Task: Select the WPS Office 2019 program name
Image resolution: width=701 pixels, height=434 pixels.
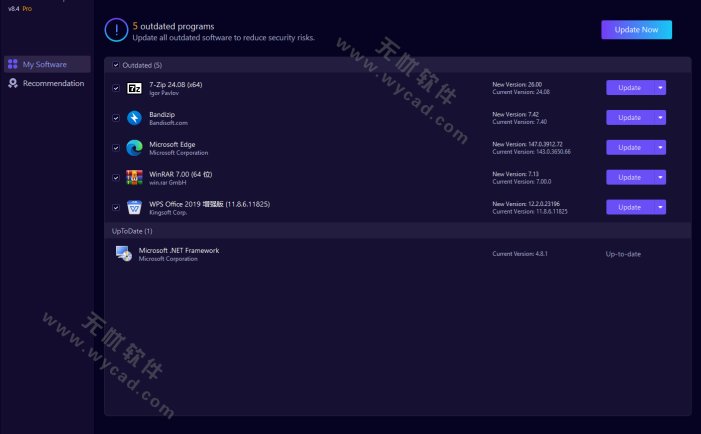Action: pos(210,204)
